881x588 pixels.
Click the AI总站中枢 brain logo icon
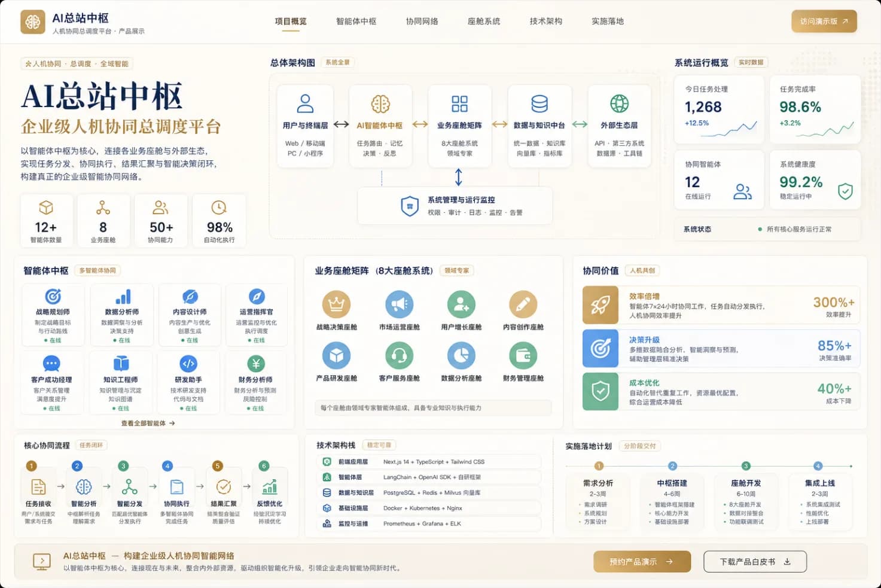33,22
